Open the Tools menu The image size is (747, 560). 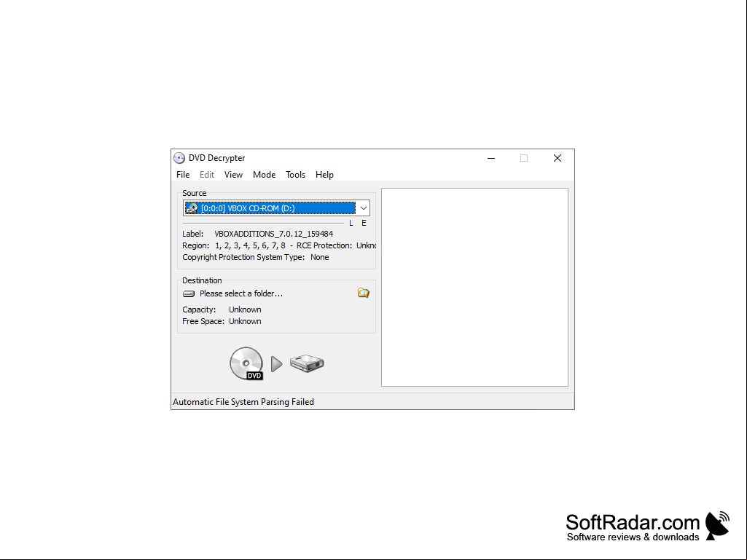click(295, 175)
